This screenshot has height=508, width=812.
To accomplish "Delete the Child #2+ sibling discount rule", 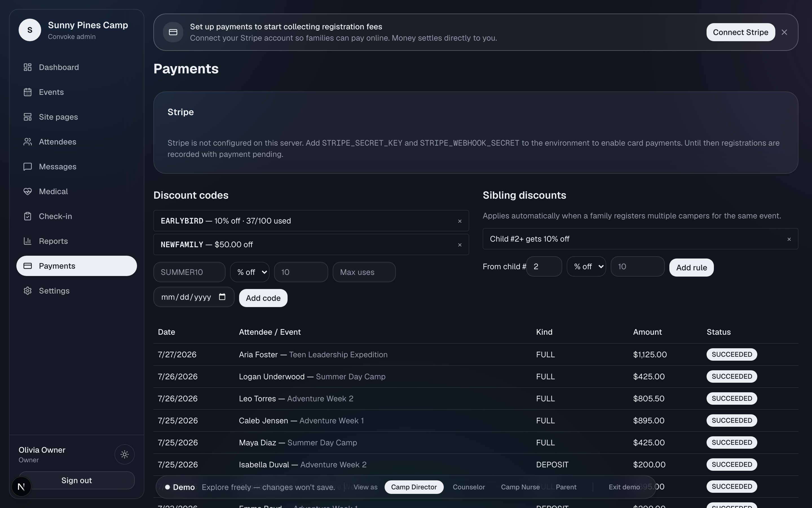I will click(x=789, y=239).
